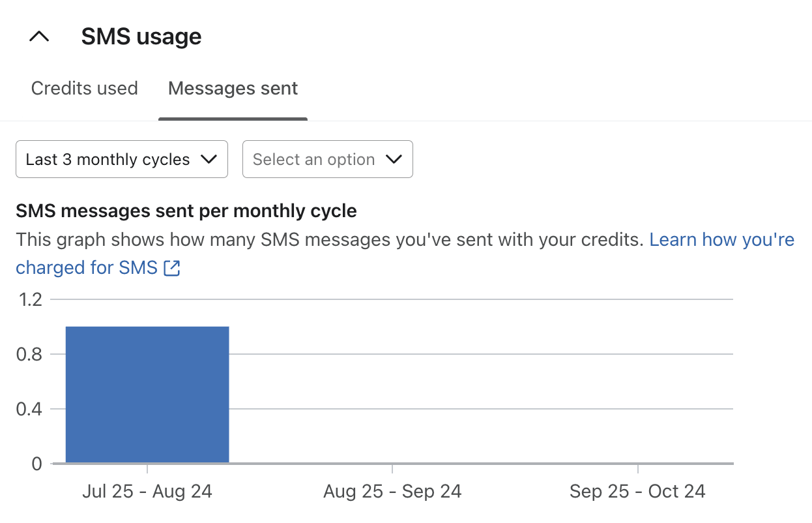812x523 pixels.
Task: Click the dropdown arrow on Select an option
Action: pyautogui.click(x=394, y=158)
